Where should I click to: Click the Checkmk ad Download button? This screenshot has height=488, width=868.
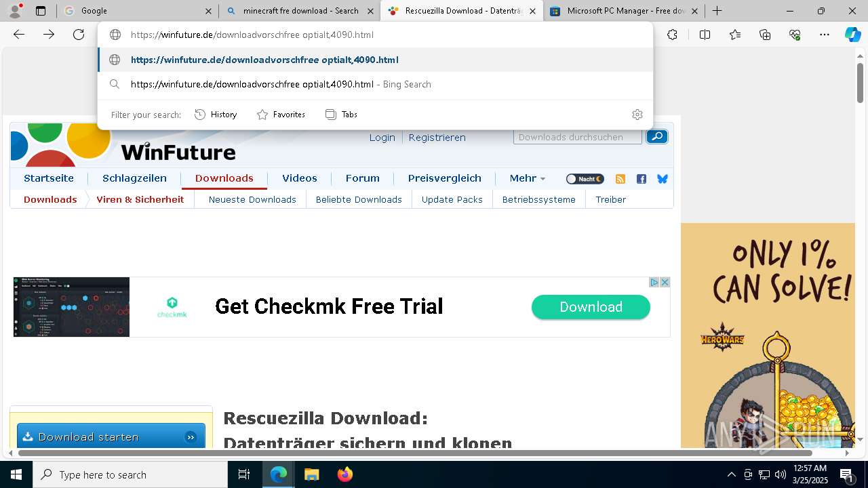[x=591, y=307]
